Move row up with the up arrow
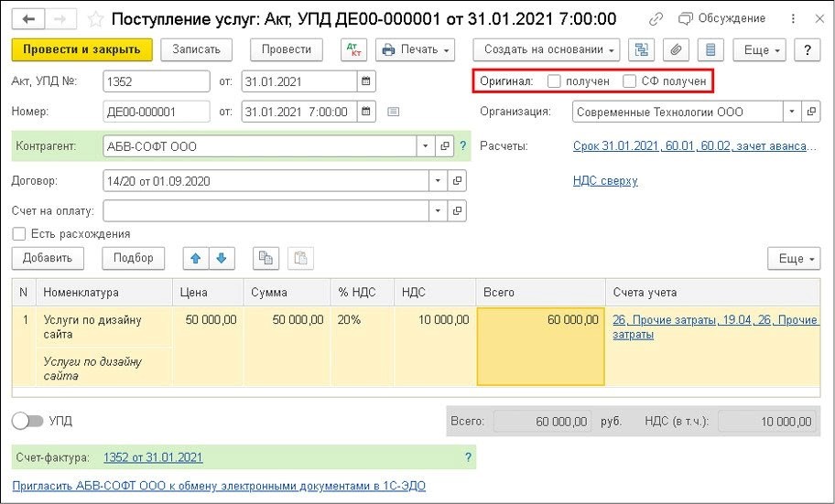835x504 pixels. [x=195, y=259]
